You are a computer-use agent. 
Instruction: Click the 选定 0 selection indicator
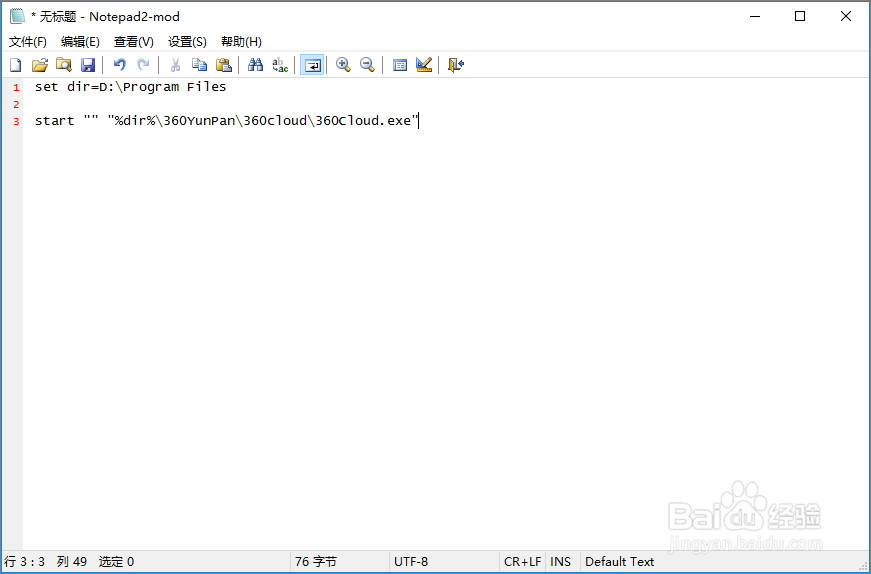coord(116,562)
